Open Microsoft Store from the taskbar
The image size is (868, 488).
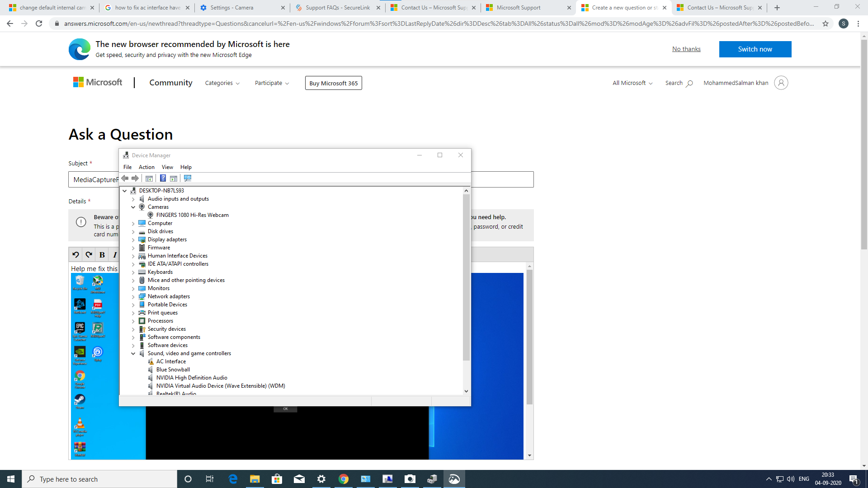[277, 479]
